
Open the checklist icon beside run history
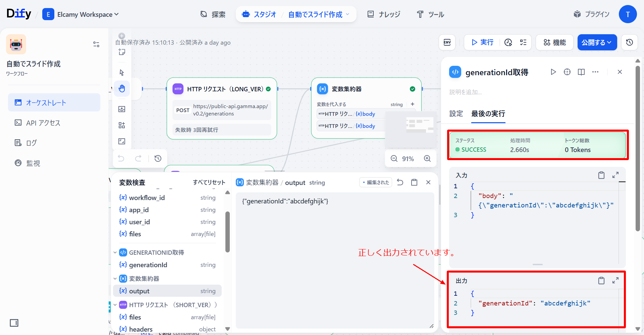coord(523,42)
